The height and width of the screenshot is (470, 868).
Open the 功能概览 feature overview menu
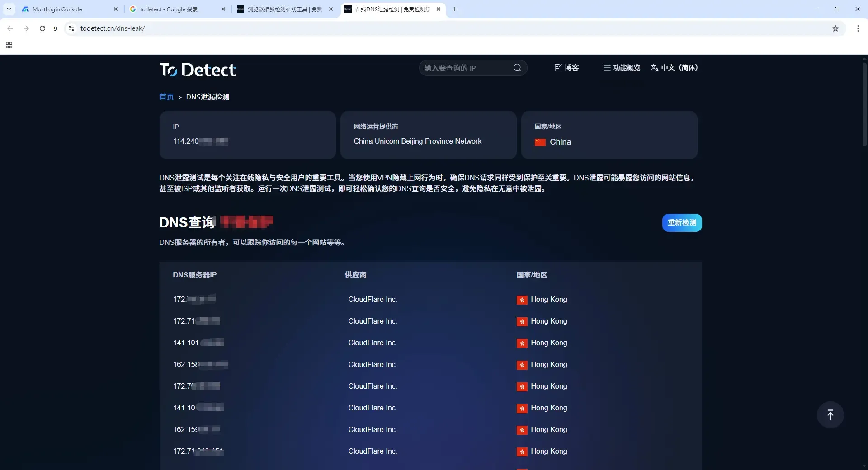point(622,67)
